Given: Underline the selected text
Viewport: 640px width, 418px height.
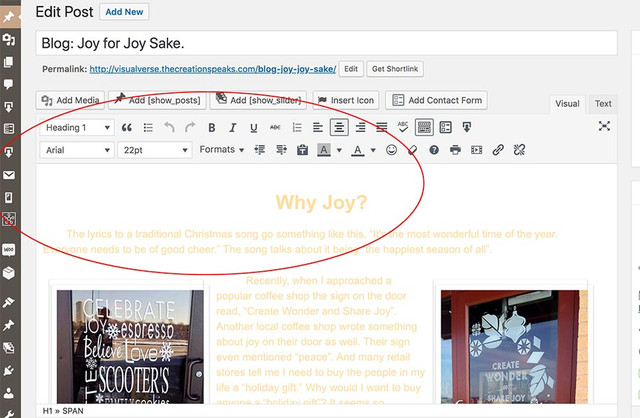Looking at the screenshot, I should click(253, 128).
